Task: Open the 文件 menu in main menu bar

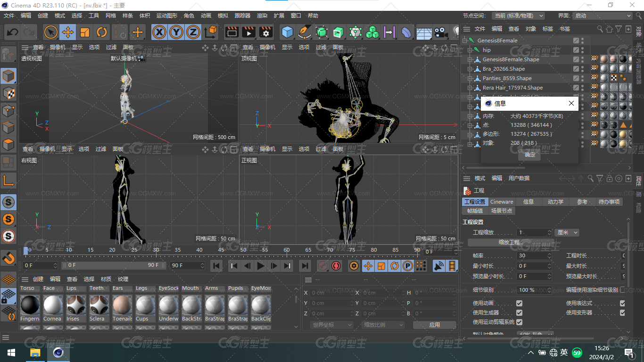Action: coord(9,16)
